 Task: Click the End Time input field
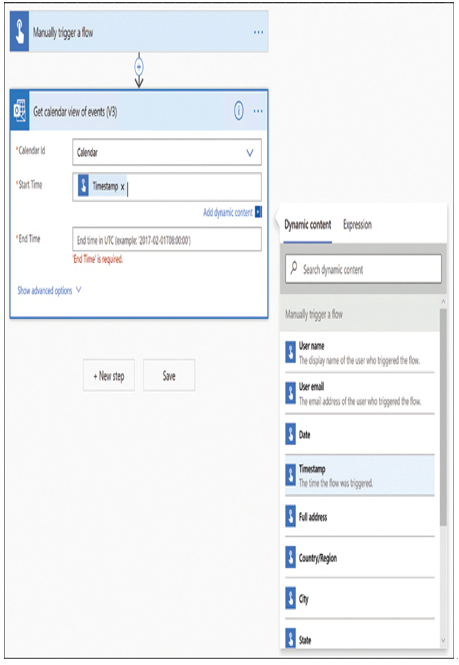point(167,240)
